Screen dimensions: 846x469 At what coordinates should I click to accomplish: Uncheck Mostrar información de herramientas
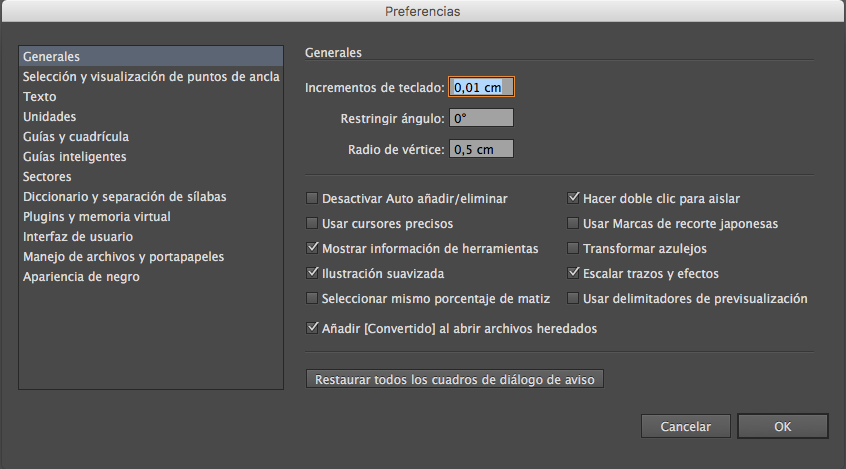[x=313, y=248]
